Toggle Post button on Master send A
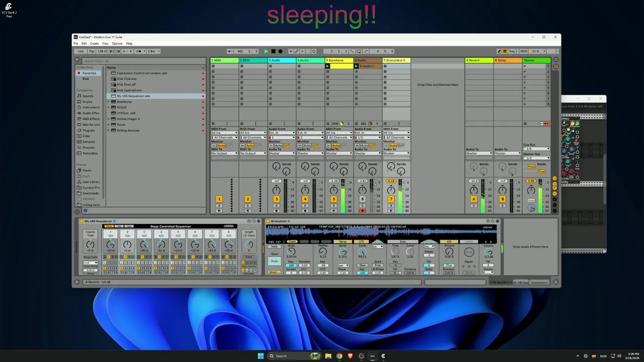Image resolution: width=644 pixels, height=362 pixels. pyautogui.click(x=531, y=166)
